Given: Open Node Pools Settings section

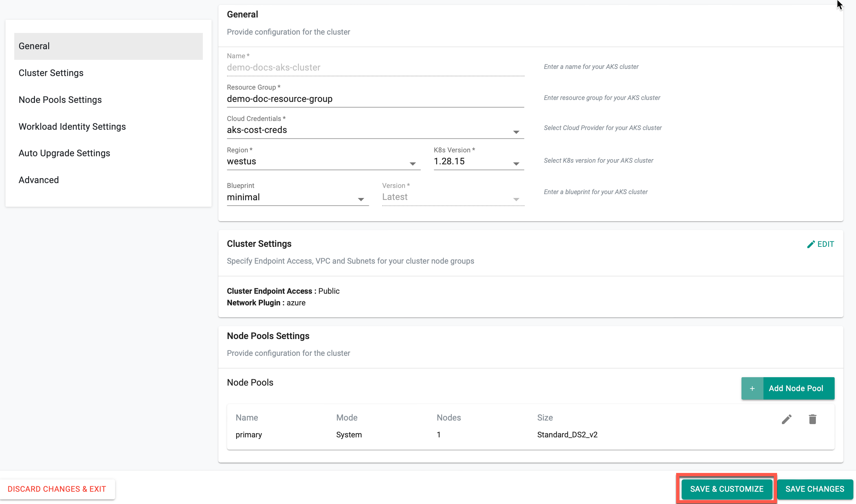Looking at the screenshot, I should point(60,99).
